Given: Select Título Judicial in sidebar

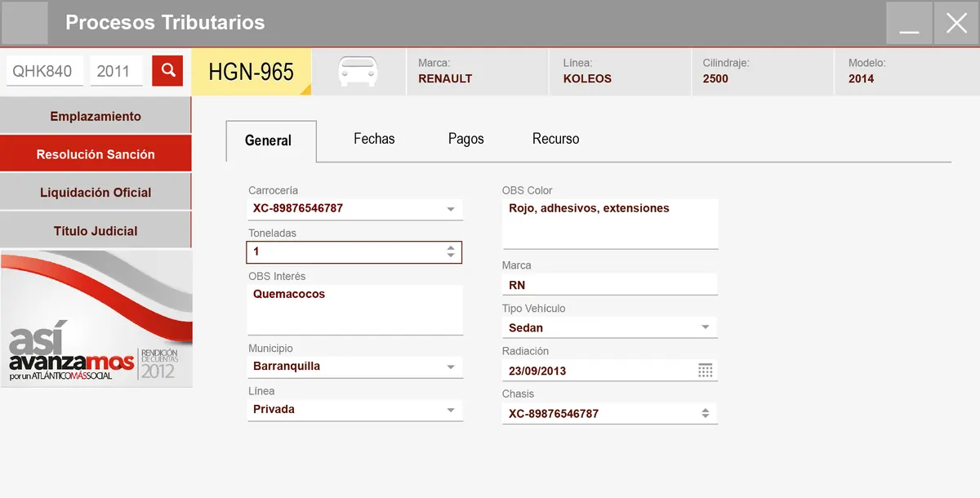Looking at the screenshot, I should coord(96,230).
